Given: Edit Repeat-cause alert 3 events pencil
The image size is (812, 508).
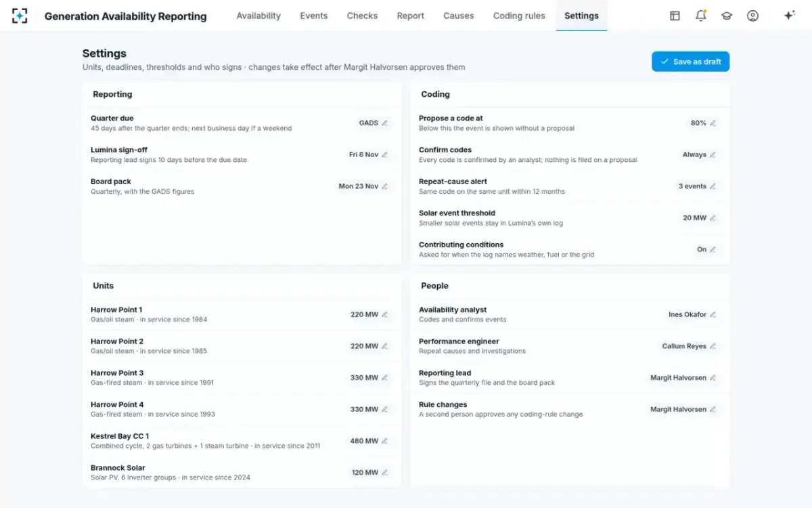Looking at the screenshot, I should (713, 186).
